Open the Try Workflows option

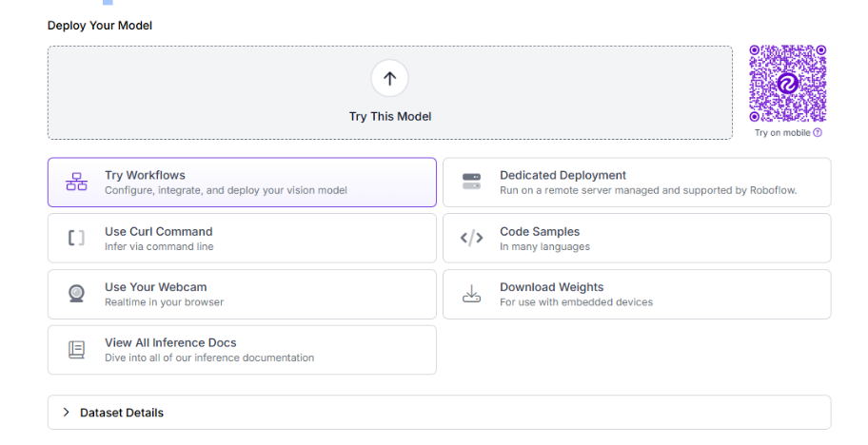[x=242, y=182]
